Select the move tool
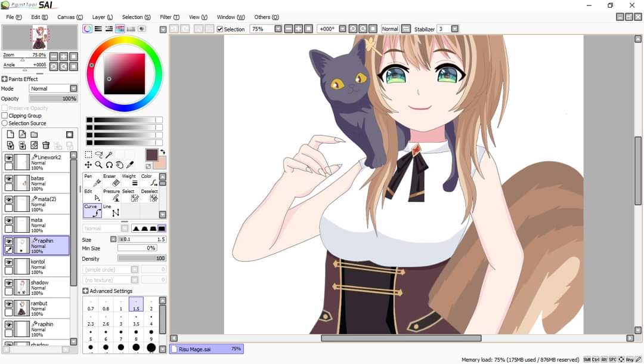The width and height of the screenshot is (644, 364). coord(88,165)
